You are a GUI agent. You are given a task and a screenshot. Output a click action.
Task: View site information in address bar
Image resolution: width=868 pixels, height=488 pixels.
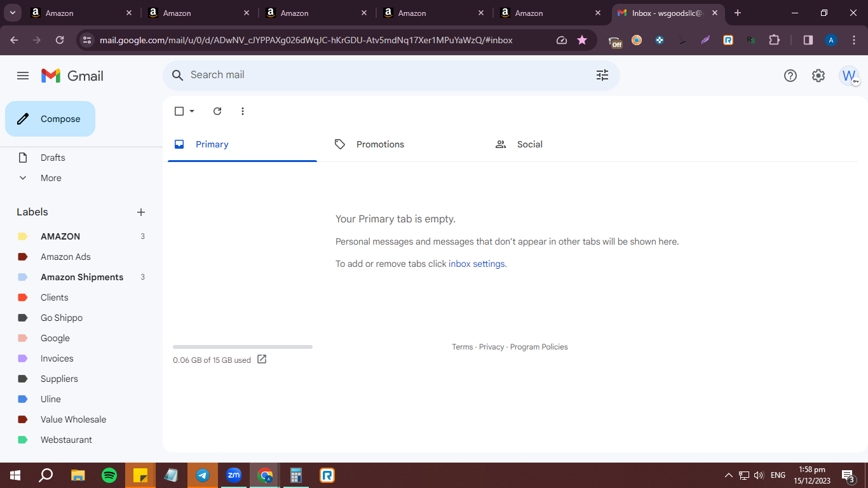(87, 40)
